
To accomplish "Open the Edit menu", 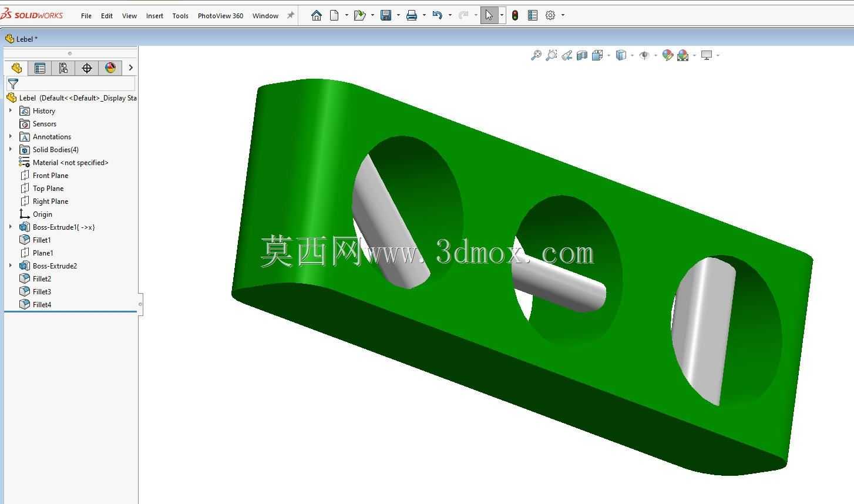I will (x=107, y=16).
